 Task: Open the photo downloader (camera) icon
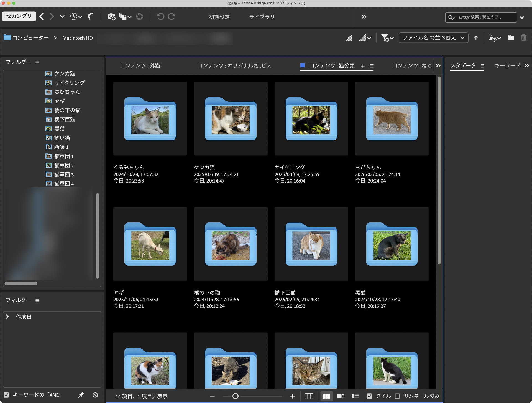[112, 17]
